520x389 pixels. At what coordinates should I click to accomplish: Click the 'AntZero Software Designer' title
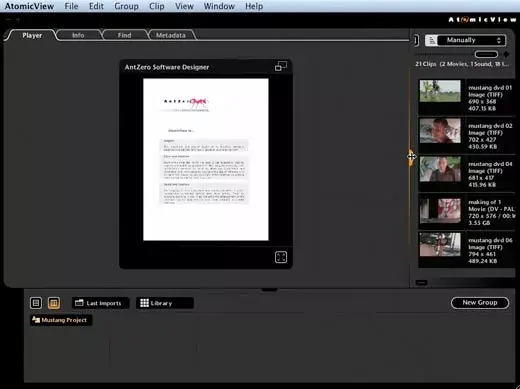click(x=167, y=67)
